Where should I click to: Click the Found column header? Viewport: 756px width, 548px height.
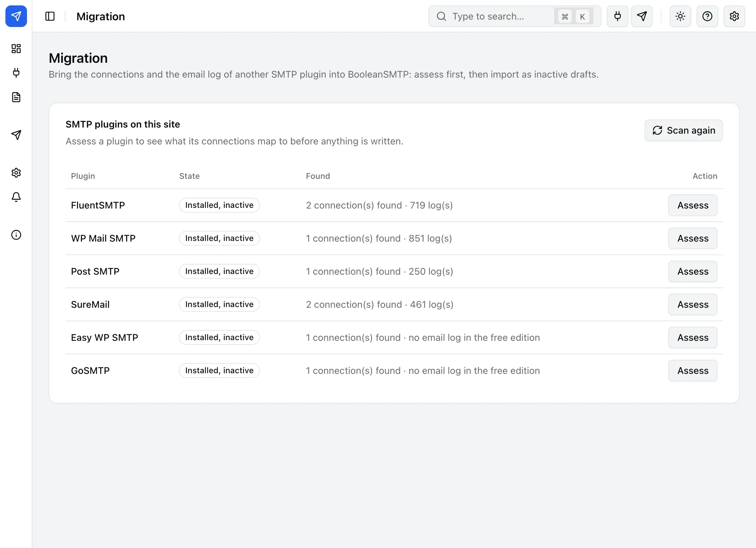[x=318, y=176]
